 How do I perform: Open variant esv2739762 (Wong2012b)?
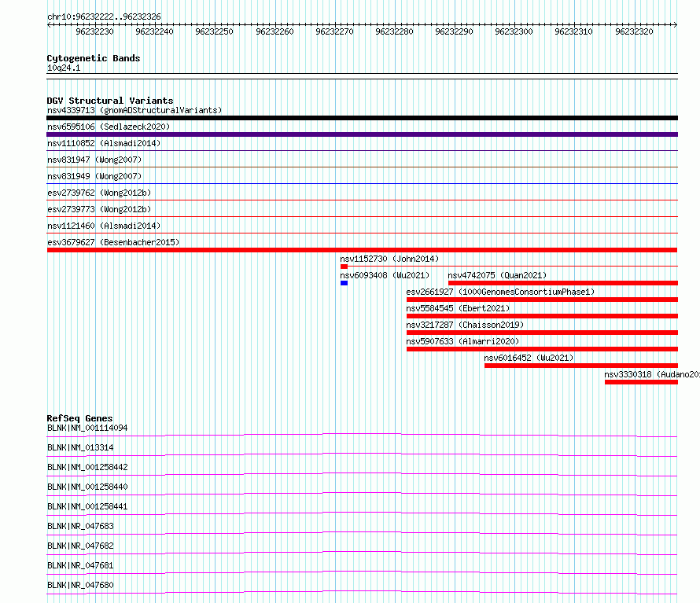[99, 193]
